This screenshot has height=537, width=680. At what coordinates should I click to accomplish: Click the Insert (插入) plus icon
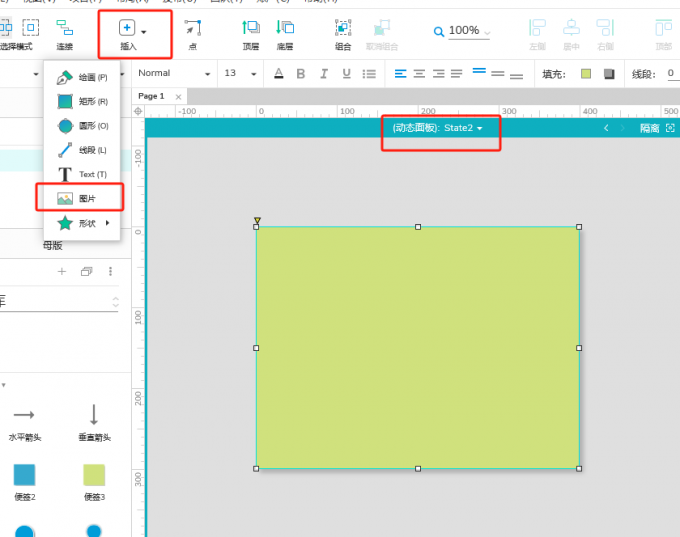(127, 28)
